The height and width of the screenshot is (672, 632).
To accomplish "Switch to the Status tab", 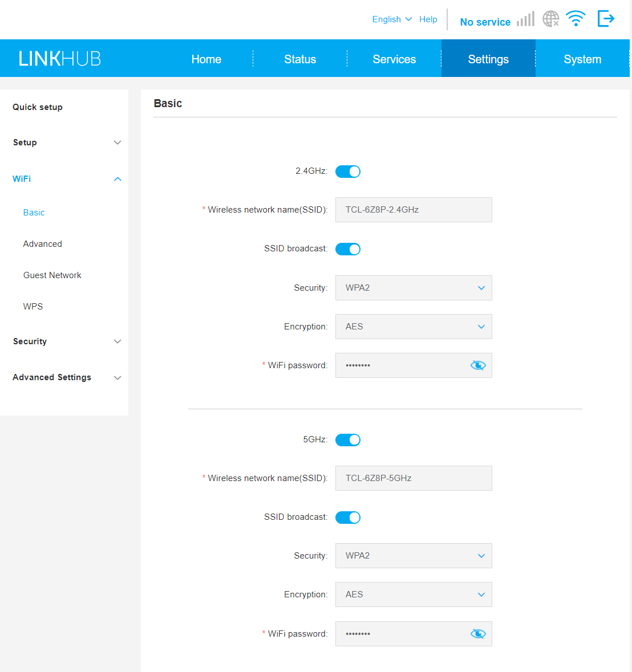I will pos(300,59).
